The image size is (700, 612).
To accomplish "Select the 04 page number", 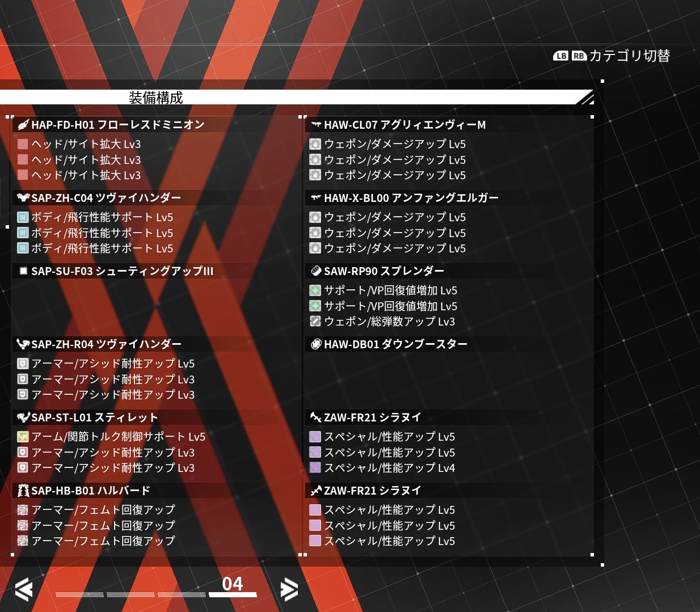I will click(x=233, y=584).
